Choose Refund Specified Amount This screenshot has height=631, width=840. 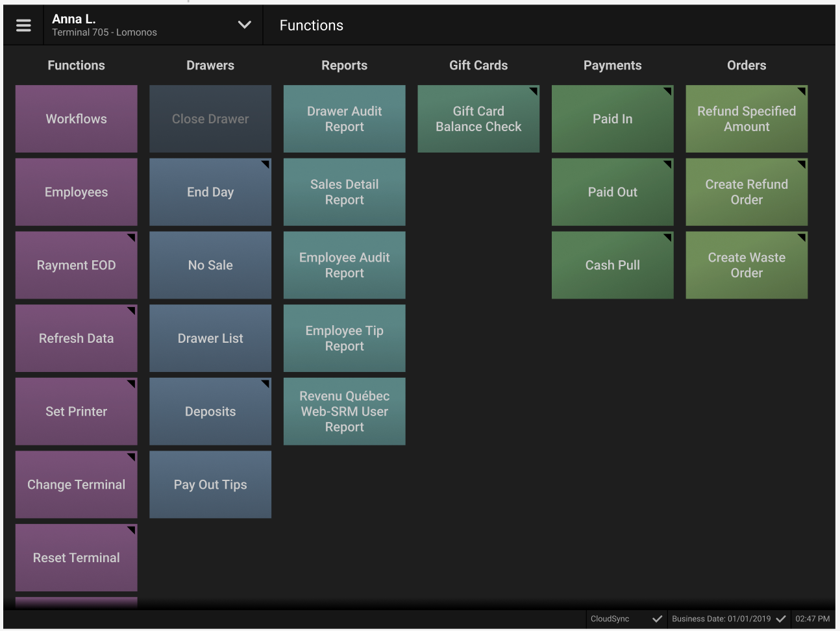coord(747,119)
